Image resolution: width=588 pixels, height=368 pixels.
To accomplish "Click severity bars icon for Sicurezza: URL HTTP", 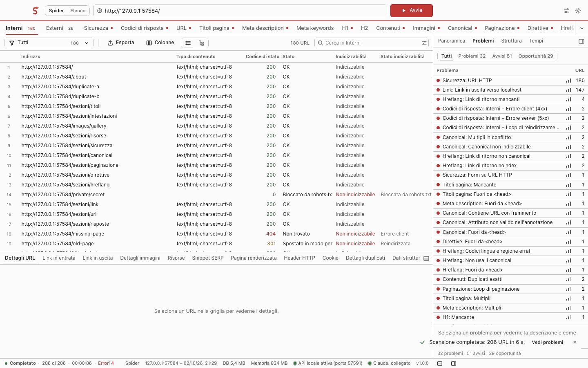I will pyautogui.click(x=568, y=81).
